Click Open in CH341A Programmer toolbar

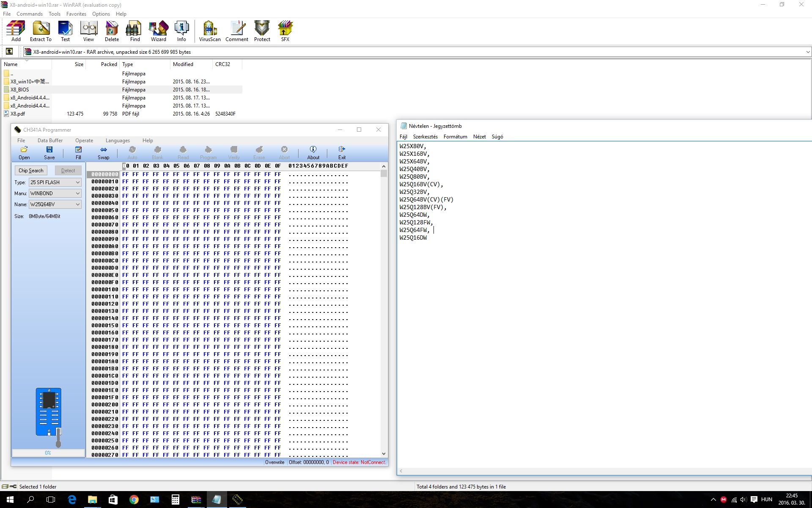[24, 153]
